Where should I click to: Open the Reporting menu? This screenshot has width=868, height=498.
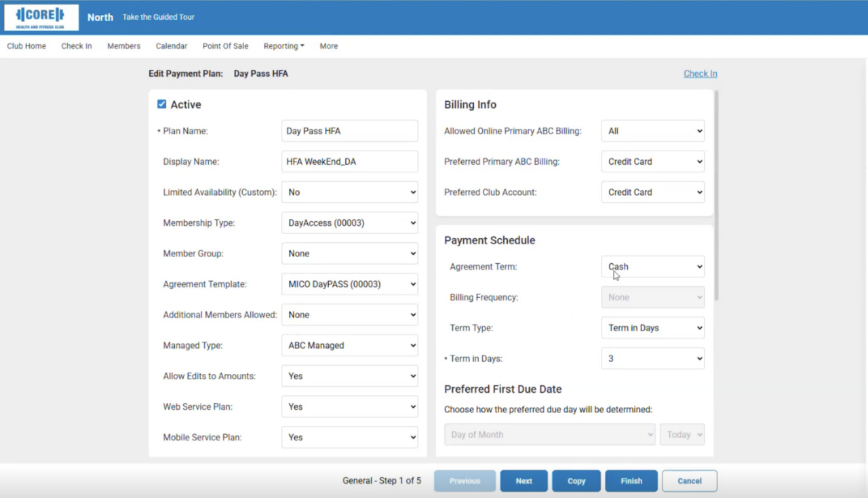pos(283,46)
